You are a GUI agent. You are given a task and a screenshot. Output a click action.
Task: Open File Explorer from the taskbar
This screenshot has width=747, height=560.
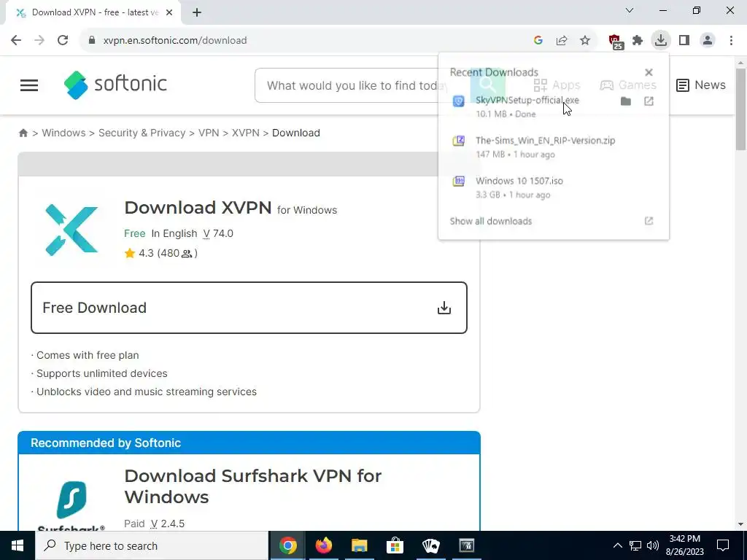359,545
